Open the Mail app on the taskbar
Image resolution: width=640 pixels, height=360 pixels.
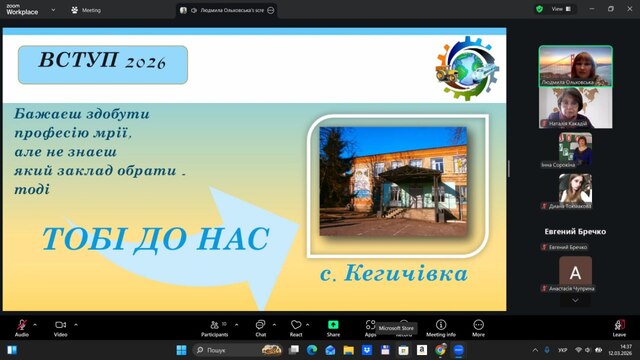(330, 350)
